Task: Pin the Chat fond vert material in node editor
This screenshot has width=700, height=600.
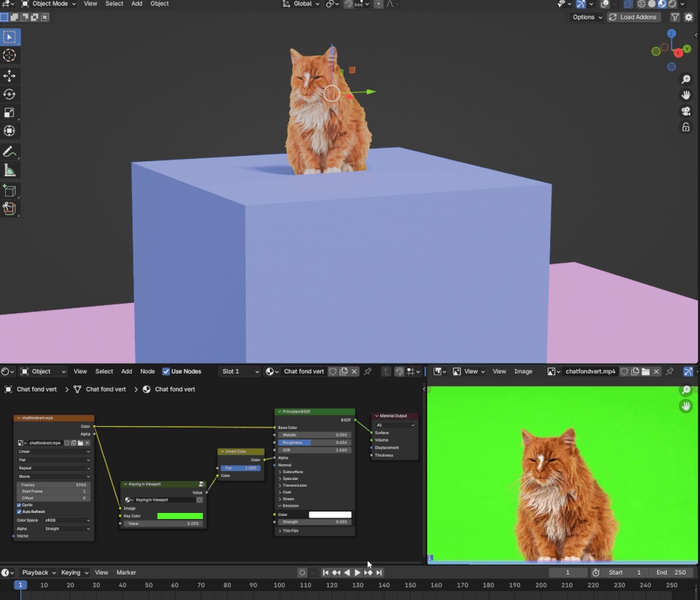Action: point(367,371)
